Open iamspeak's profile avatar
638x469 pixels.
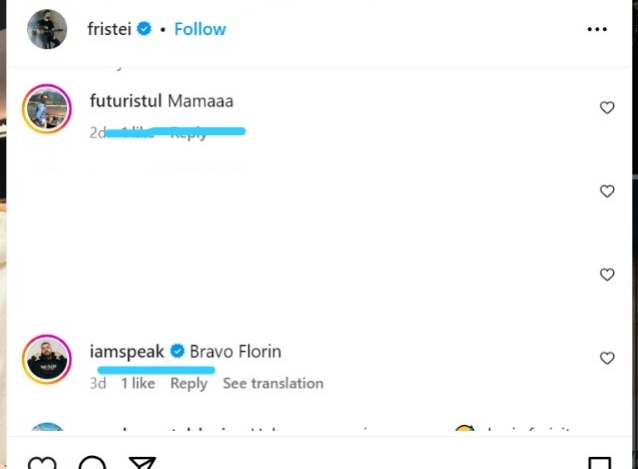(x=47, y=359)
